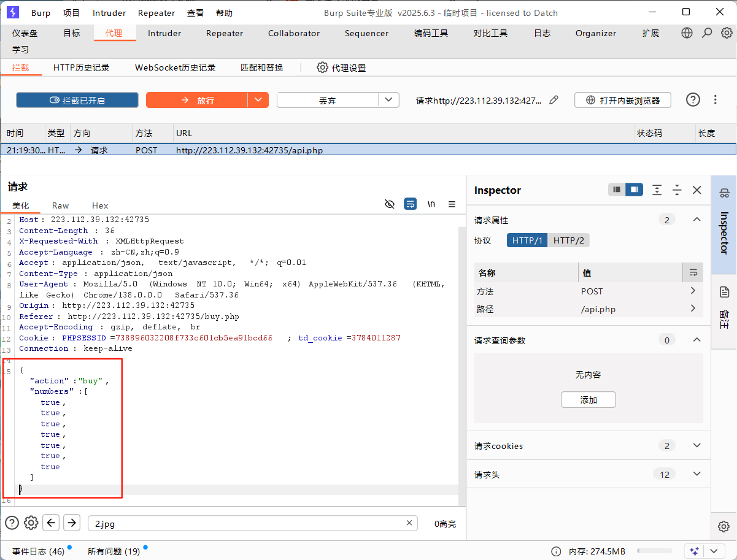Click Inspector expand all icon

(657, 190)
